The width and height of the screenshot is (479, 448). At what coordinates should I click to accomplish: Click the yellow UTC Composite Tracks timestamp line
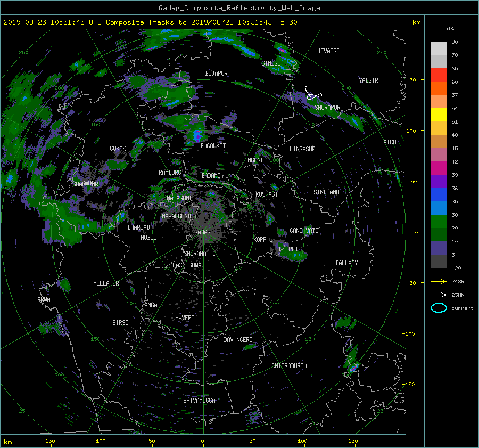[150, 22]
